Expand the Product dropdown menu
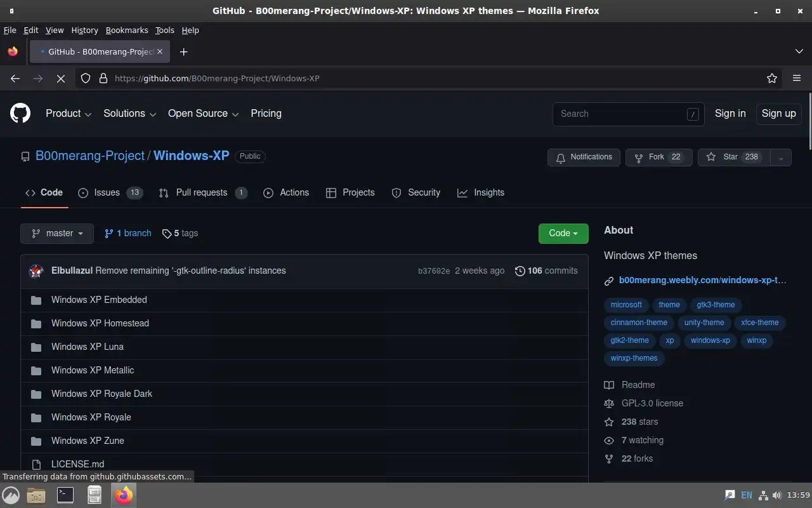 [69, 114]
